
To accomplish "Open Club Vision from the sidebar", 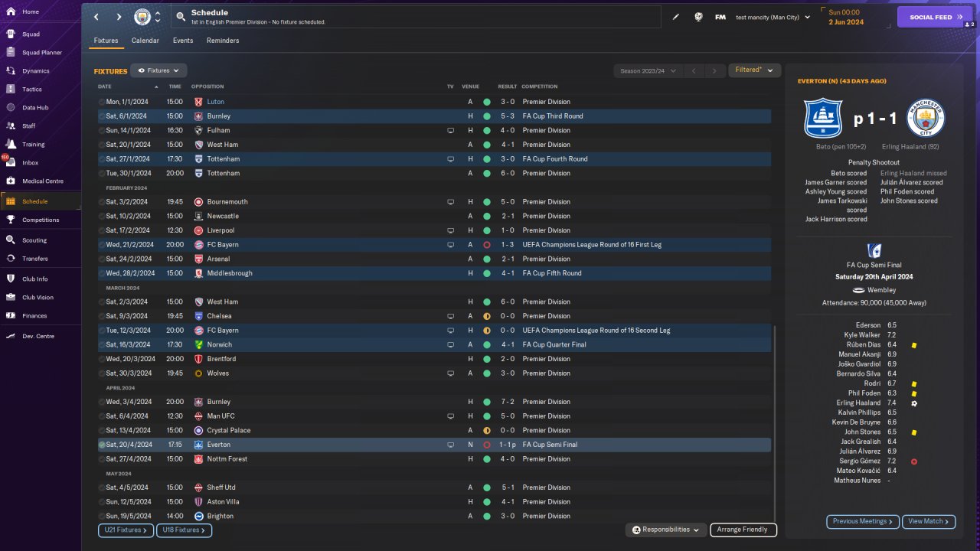I will (41, 298).
